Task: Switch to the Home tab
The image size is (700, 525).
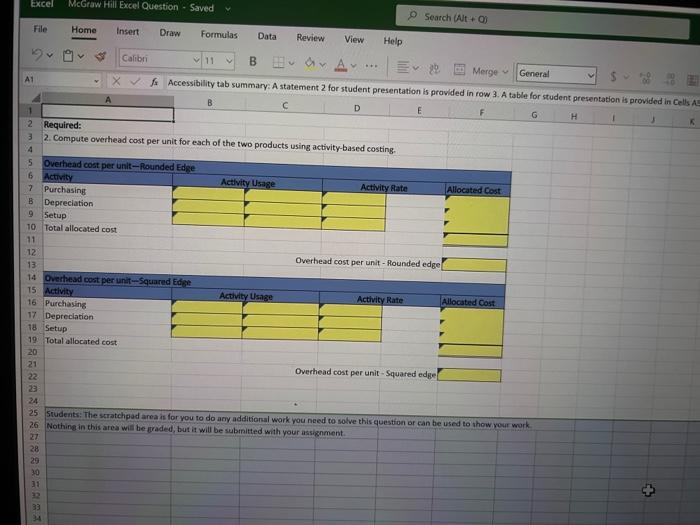Action: point(84,30)
